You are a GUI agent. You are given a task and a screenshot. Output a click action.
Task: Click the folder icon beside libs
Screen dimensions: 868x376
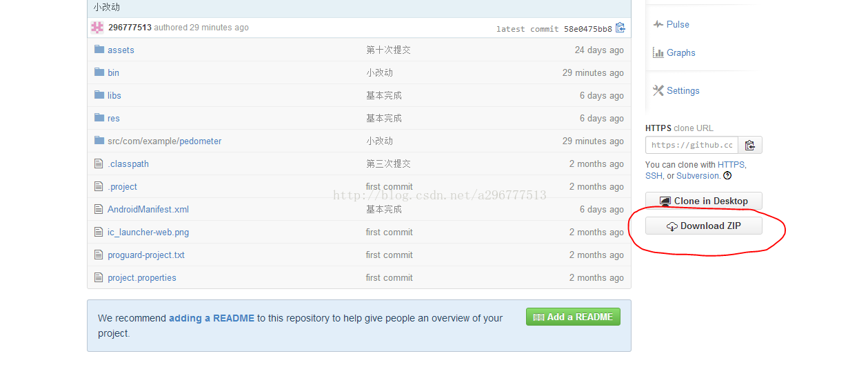click(99, 95)
